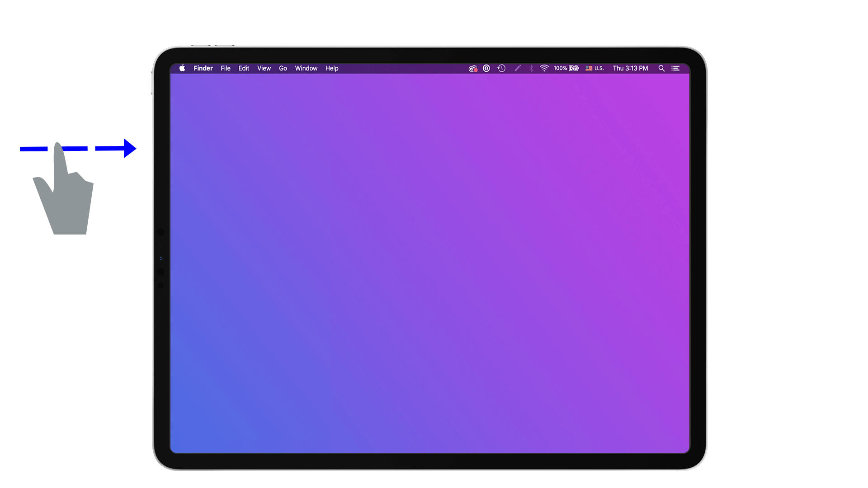Open the Edit menu

(x=243, y=68)
